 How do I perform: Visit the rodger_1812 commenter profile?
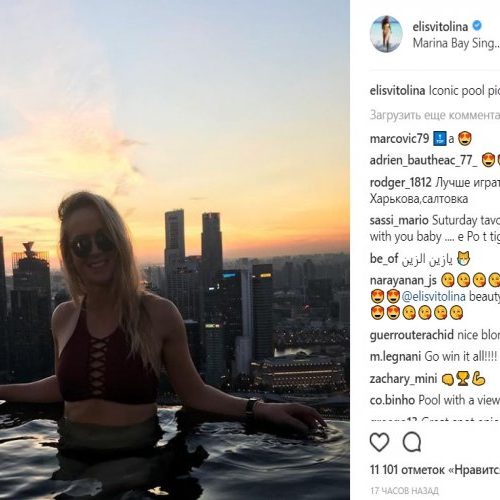[x=401, y=182]
